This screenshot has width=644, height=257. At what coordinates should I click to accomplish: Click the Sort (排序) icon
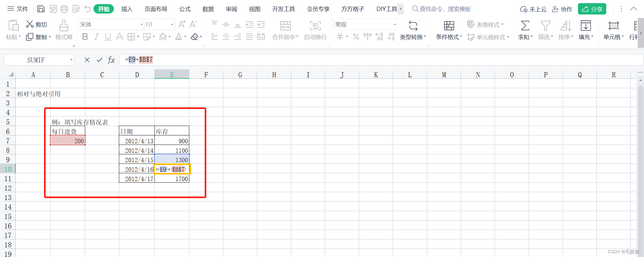(x=566, y=26)
